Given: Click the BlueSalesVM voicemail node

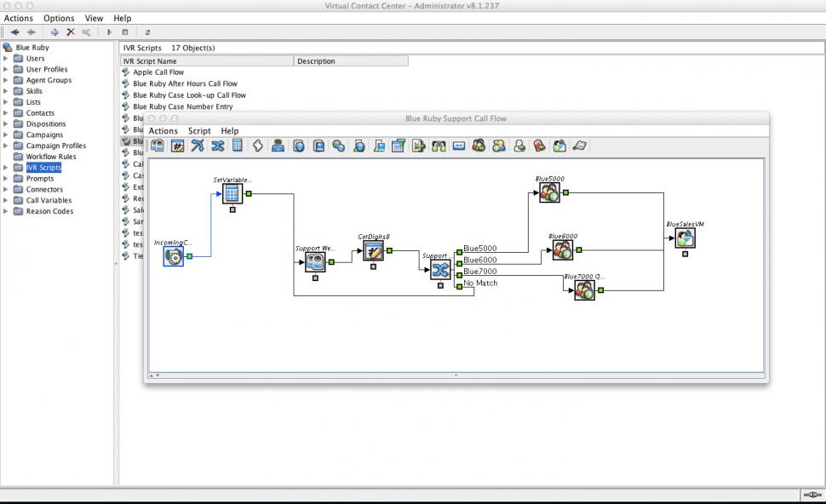Looking at the screenshot, I should tap(685, 238).
